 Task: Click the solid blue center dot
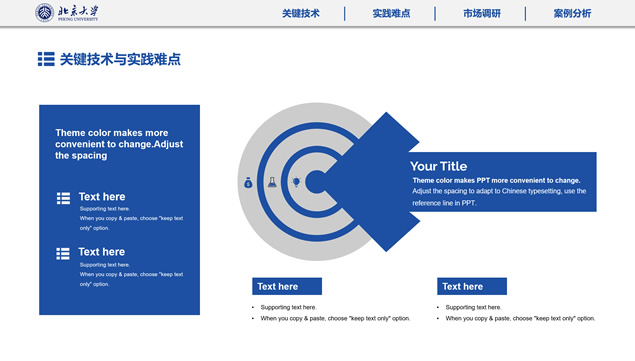[x=316, y=182]
